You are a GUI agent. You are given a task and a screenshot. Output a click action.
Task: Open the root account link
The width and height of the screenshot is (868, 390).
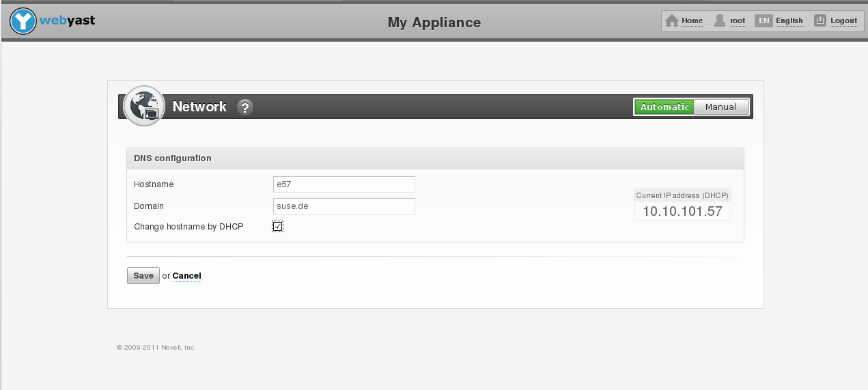[738, 20]
